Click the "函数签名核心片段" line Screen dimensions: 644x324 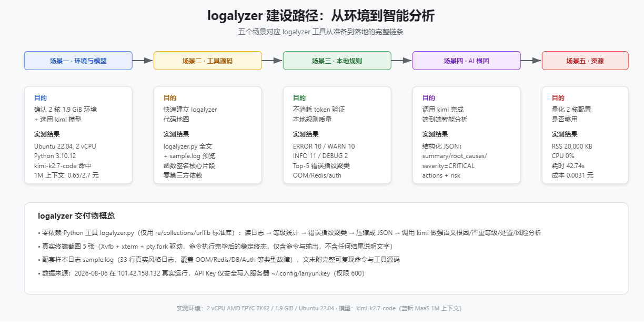189,165
